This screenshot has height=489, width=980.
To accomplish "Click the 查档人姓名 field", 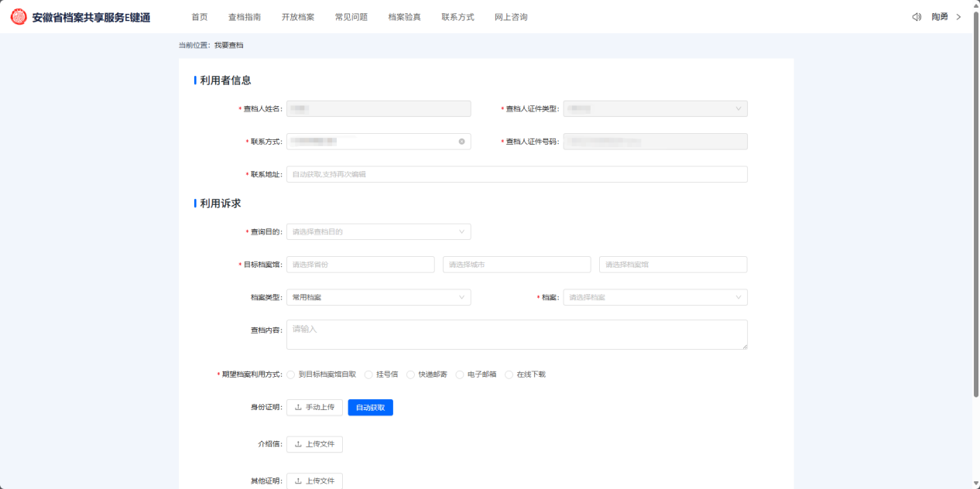I will tap(379, 109).
